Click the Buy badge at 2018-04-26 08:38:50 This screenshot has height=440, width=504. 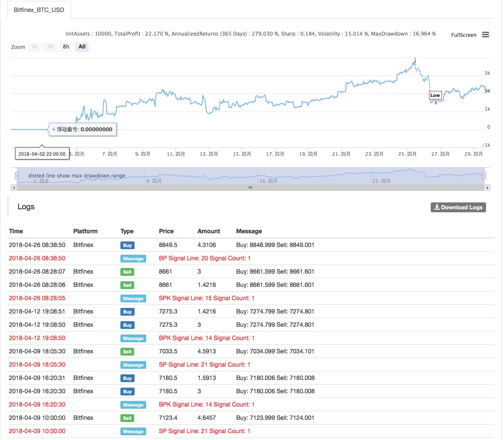[127, 245]
